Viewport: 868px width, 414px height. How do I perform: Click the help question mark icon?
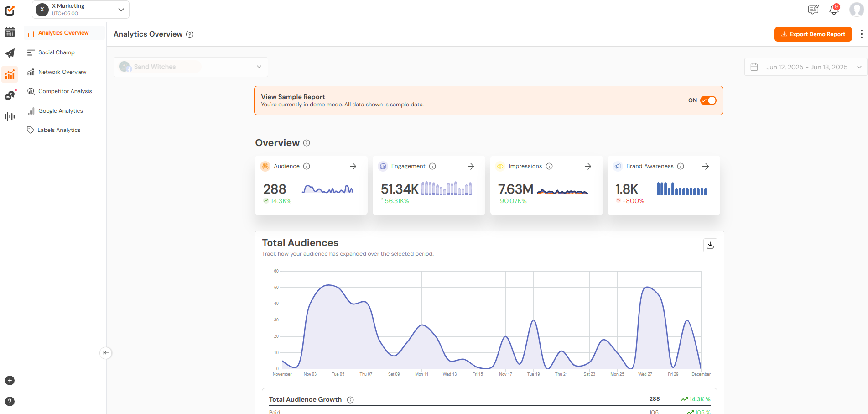point(10,402)
